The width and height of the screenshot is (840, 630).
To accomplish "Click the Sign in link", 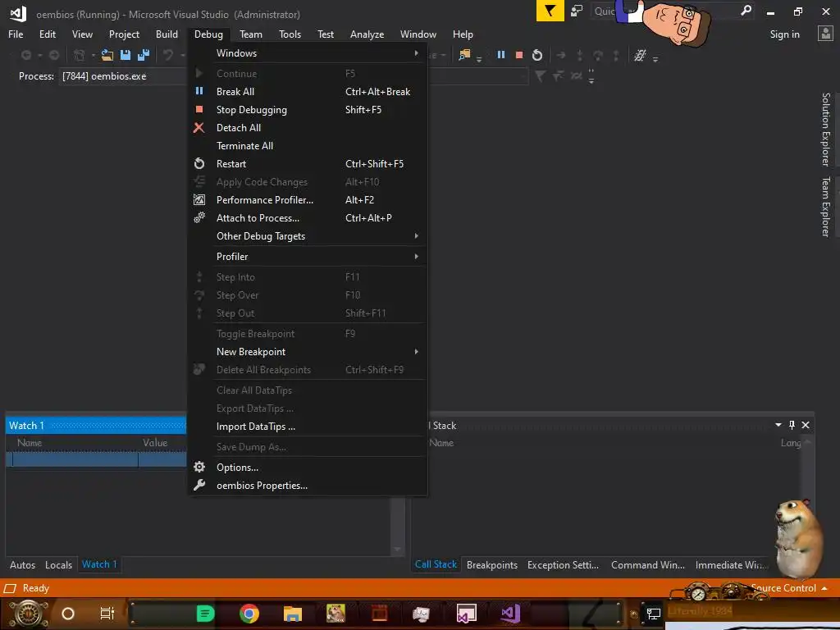I will tap(784, 34).
